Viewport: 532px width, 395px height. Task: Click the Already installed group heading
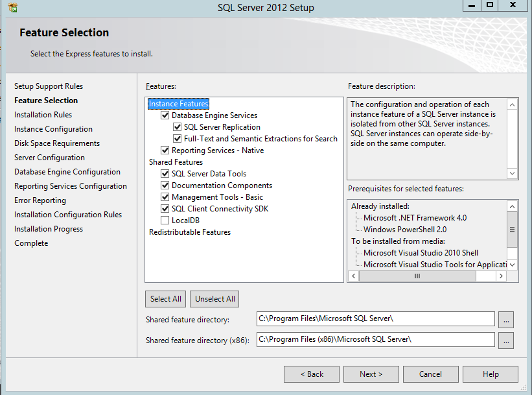click(x=380, y=206)
